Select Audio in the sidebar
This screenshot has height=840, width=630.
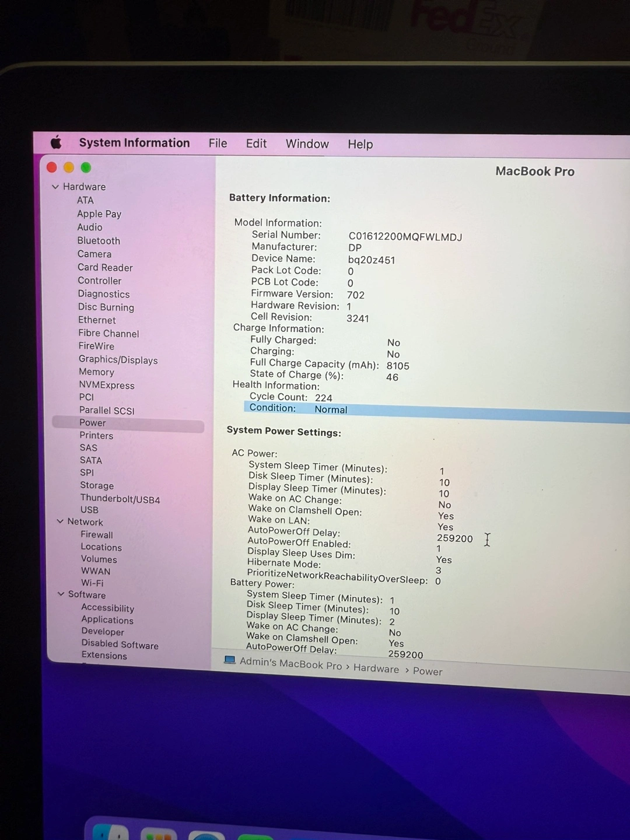(x=90, y=227)
